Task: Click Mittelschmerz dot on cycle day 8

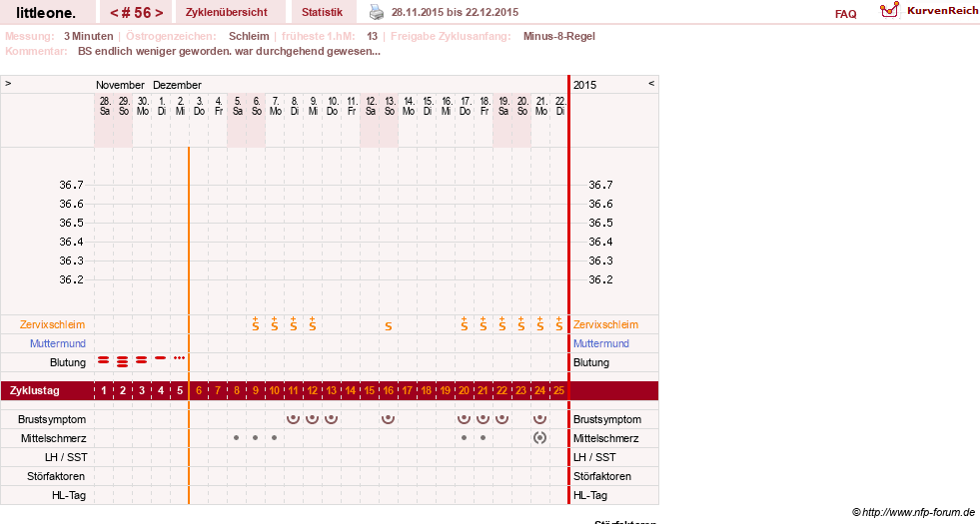Action: tap(236, 438)
